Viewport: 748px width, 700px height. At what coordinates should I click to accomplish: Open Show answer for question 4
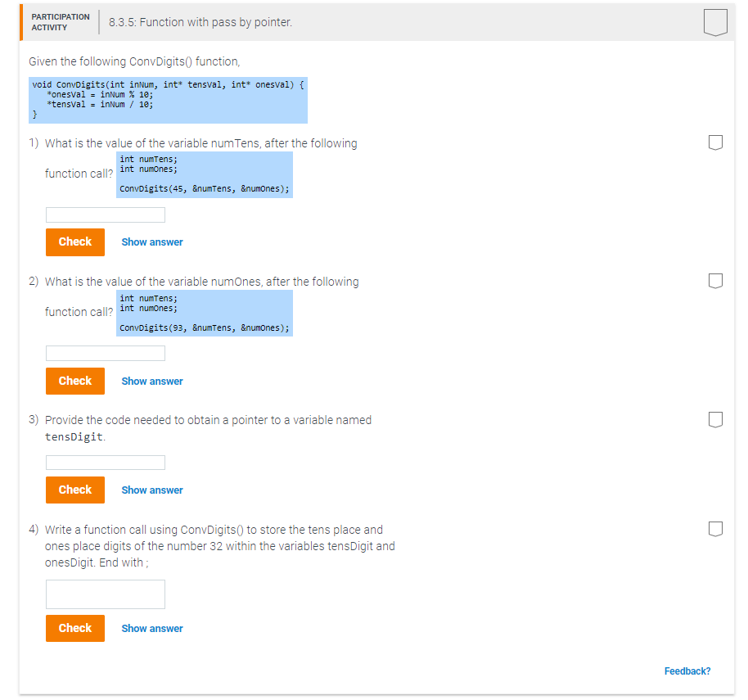click(x=151, y=628)
